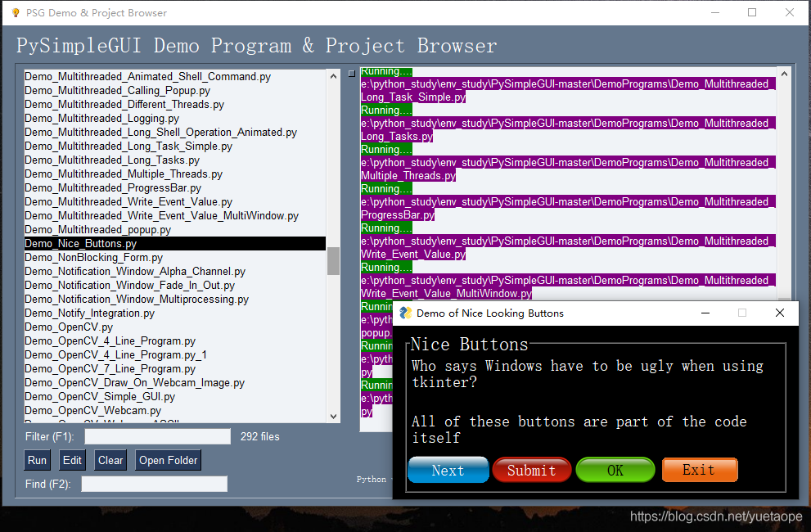
Task: Minimize the PSG Demo & Project Browser window
Action: pos(715,12)
